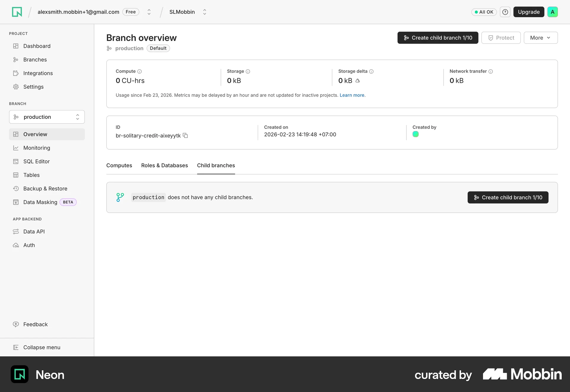The height and width of the screenshot is (392, 570).
Task: Click the Storage info icon
Action: tap(248, 71)
